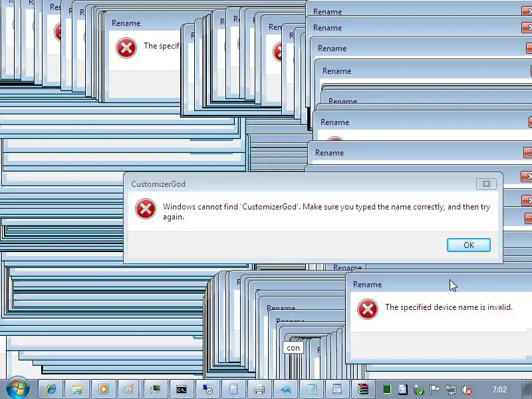Open the network connection tray icon
532x399 pixels.
click(x=451, y=390)
